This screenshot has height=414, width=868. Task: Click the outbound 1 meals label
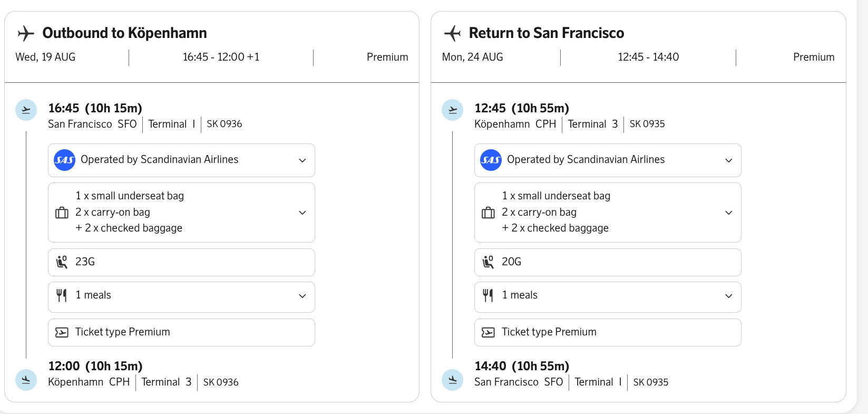[93, 295]
